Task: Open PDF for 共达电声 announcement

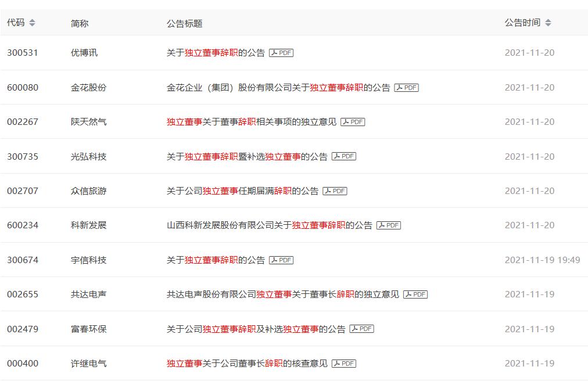Action: point(417,294)
